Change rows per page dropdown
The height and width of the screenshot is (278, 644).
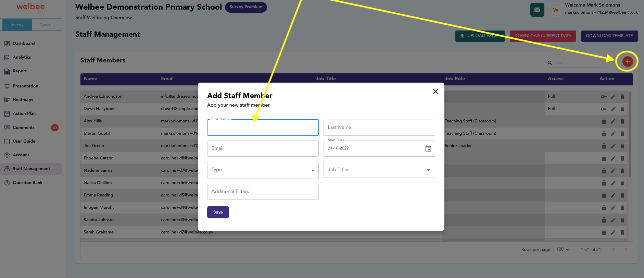tap(563, 249)
